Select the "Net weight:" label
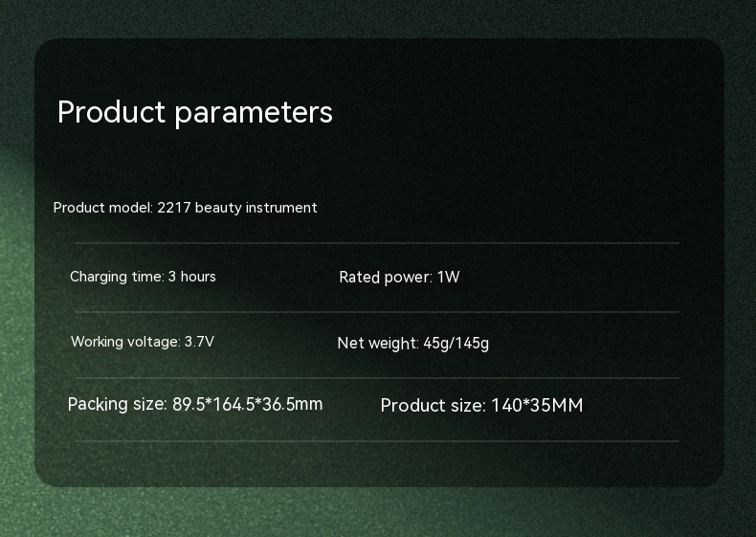 tap(378, 343)
